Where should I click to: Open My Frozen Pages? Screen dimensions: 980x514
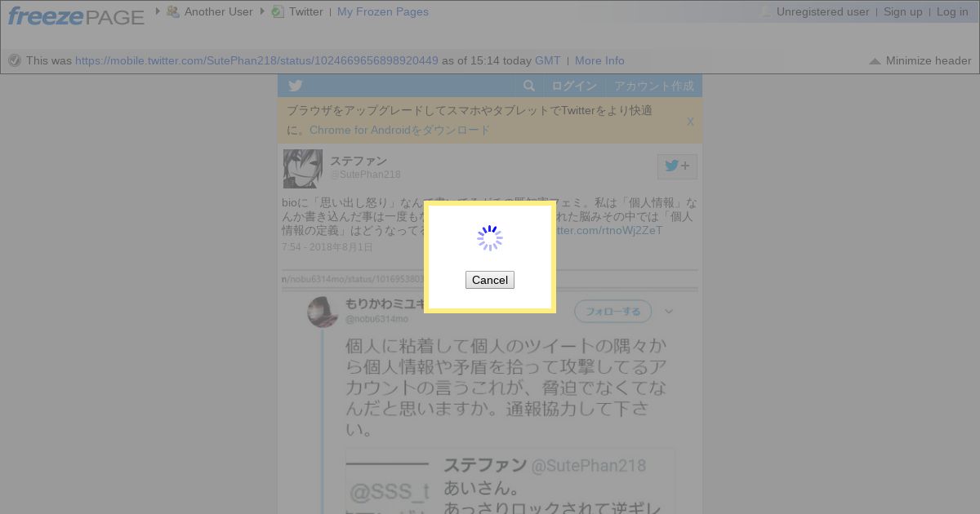383,11
